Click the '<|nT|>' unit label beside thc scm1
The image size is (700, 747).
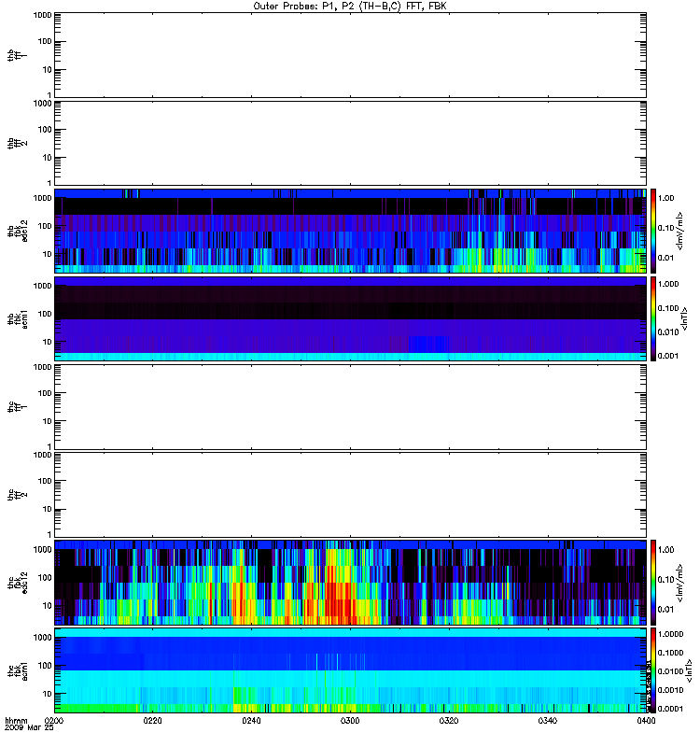click(x=690, y=670)
